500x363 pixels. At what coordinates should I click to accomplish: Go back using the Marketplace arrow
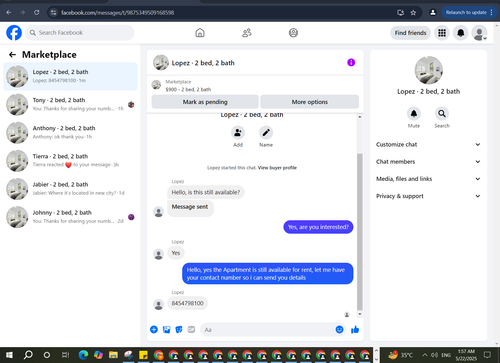pyautogui.click(x=12, y=55)
